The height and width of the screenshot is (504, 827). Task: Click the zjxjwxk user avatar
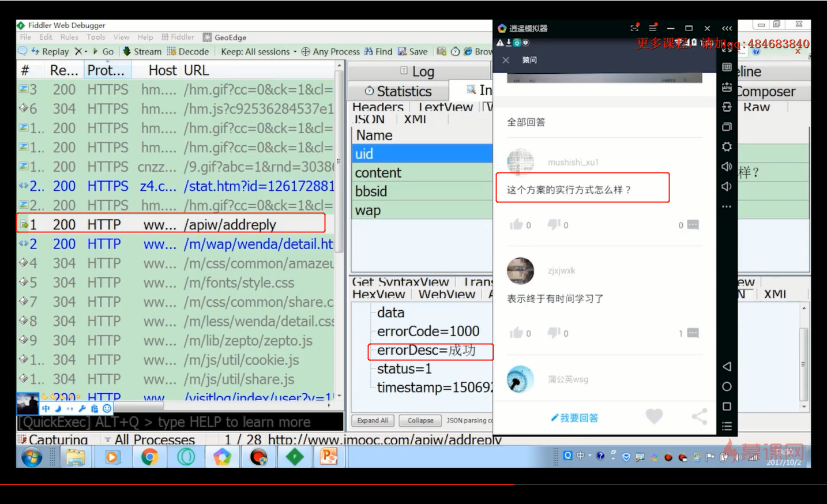coord(520,270)
